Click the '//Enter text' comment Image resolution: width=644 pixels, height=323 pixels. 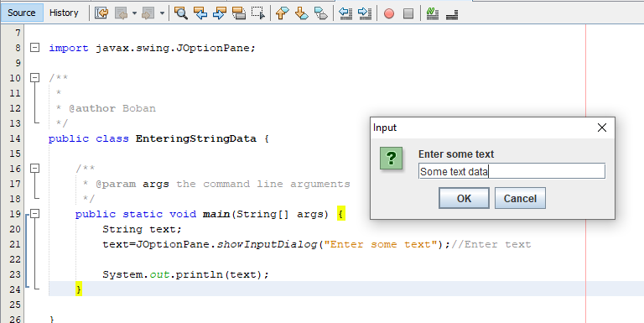coord(491,244)
